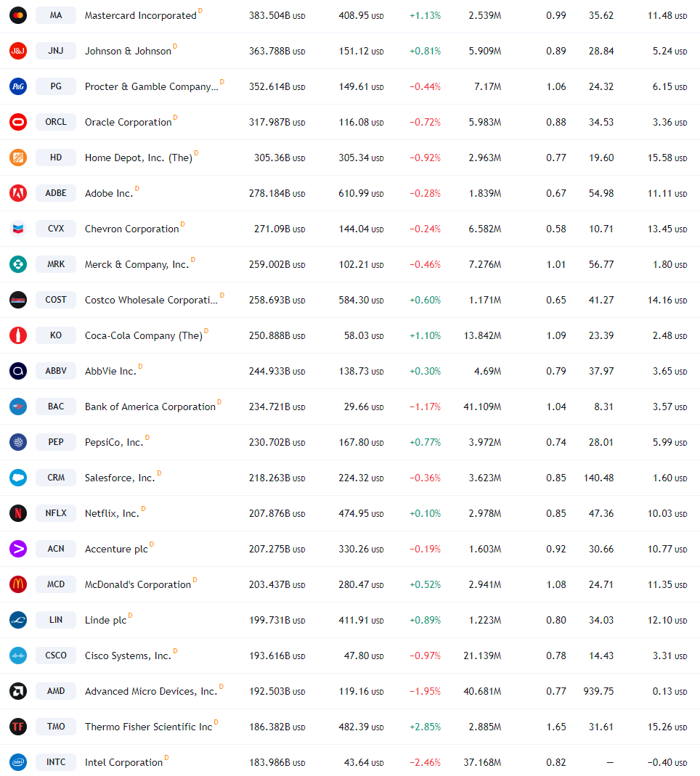Image resolution: width=700 pixels, height=776 pixels.
Task: Open Salesforce, Inc. company link
Action: tap(120, 478)
